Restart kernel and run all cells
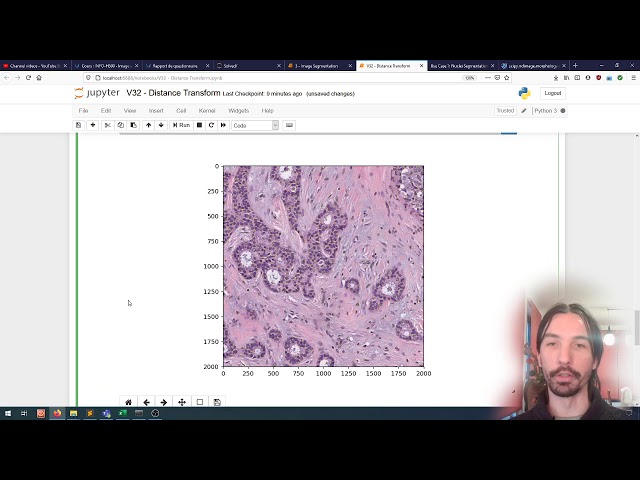The image size is (640, 480). pos(223,125)
